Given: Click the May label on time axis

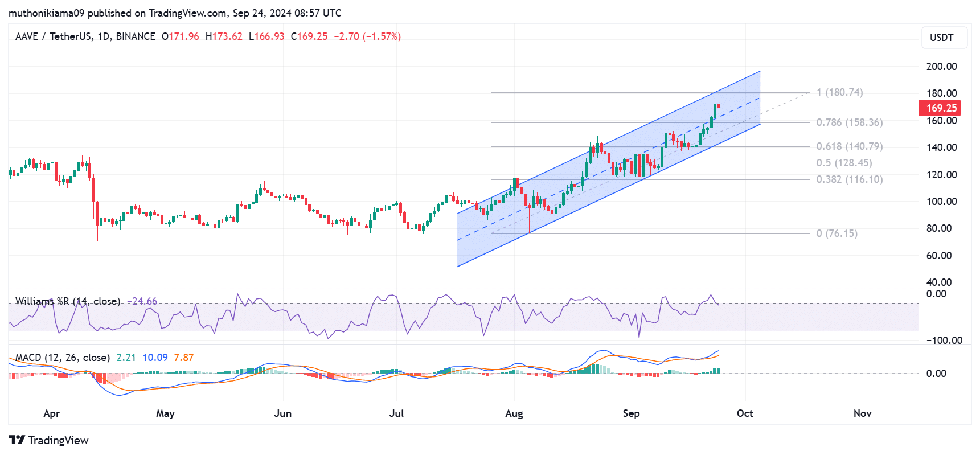Looking at the screenshot, I should pyautogui.click(x=165, y=413).
